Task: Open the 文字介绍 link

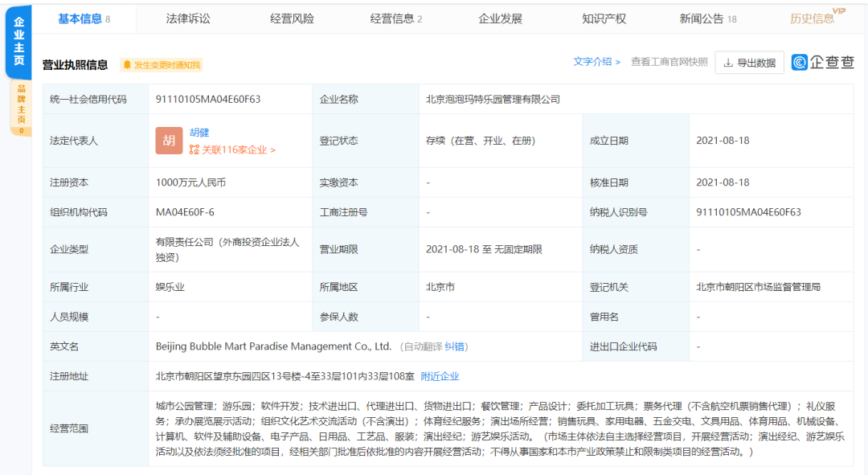Action: [596, 61]
